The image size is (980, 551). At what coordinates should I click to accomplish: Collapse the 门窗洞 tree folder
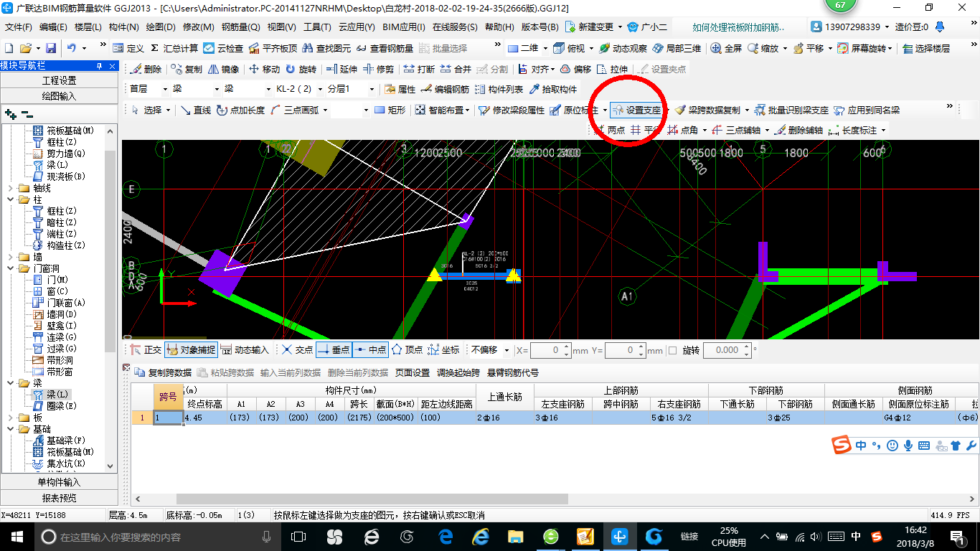point(10,268)
